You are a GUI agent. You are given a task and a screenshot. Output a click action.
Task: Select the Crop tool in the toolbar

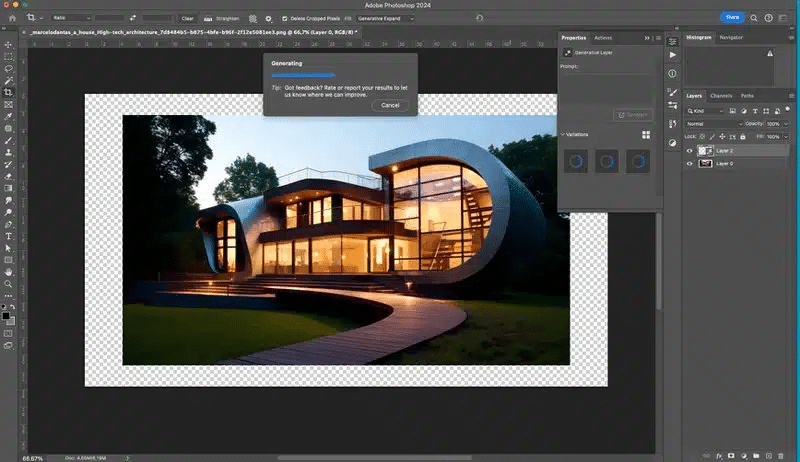pyautogui.click(x=8, y=92)
